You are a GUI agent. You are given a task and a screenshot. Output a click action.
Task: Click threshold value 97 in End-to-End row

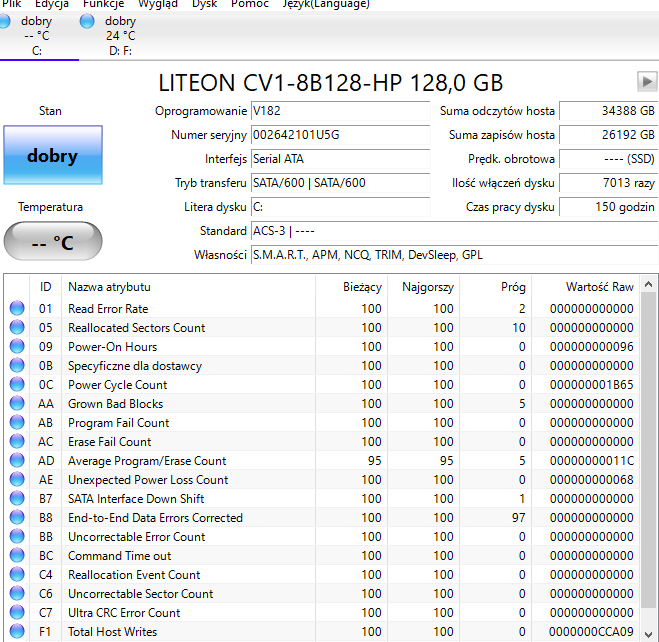(519, 518)
